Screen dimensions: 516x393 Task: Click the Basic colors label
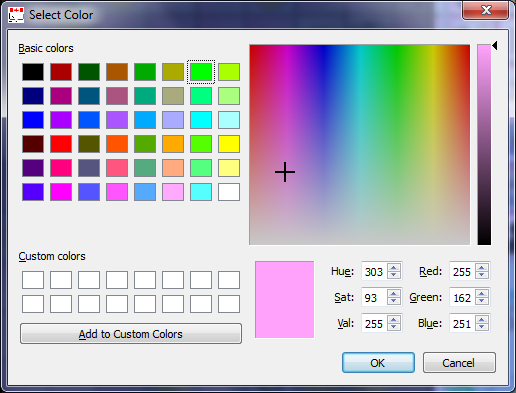click(x=46, y=48)
